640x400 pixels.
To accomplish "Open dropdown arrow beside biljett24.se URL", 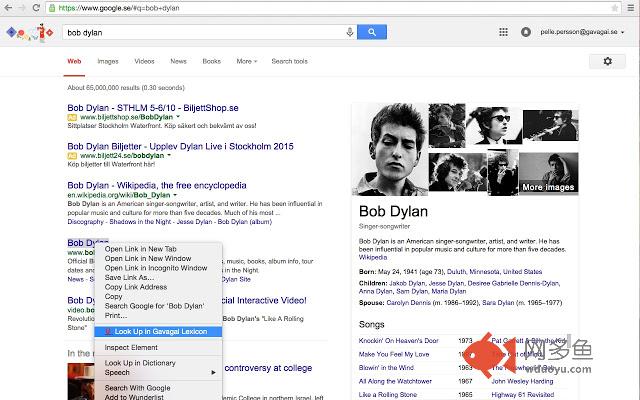I will [169, 156].
